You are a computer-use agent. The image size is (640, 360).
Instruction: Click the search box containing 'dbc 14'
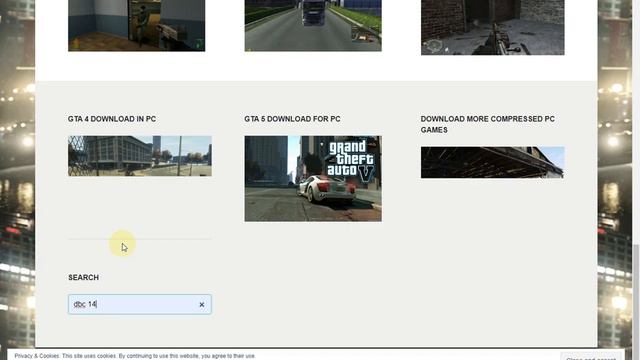click(x=140, y=304)
